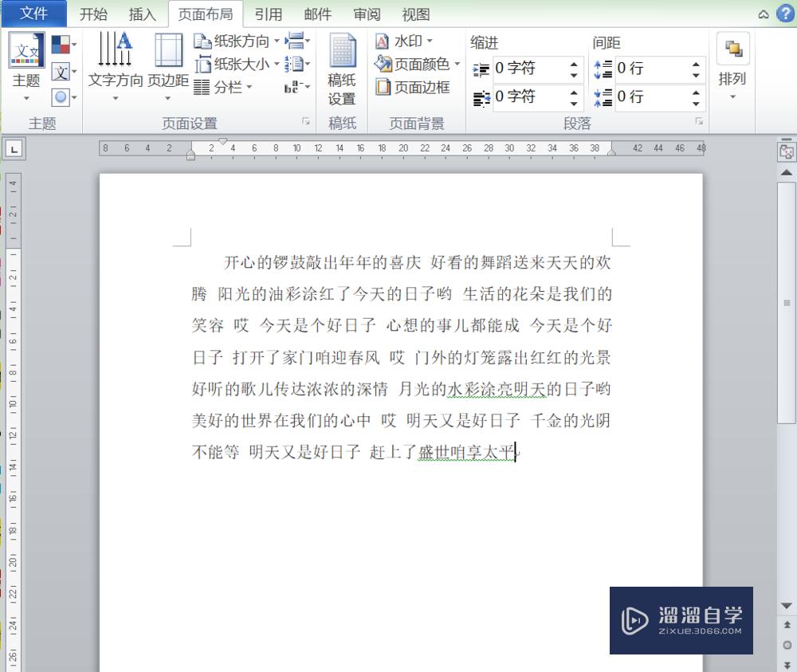Click the Help question mark icon
The height and width of the screenshot is (672, 797).
787,14
